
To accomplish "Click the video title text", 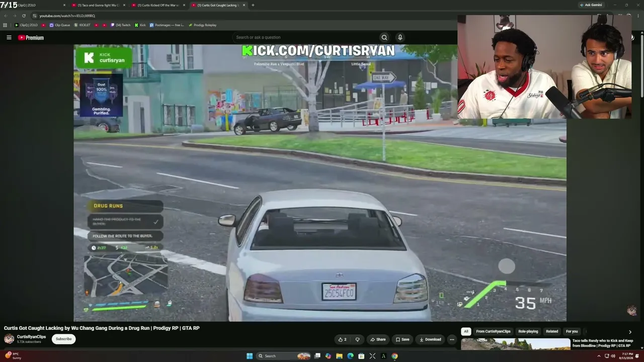I will (102, 328).
